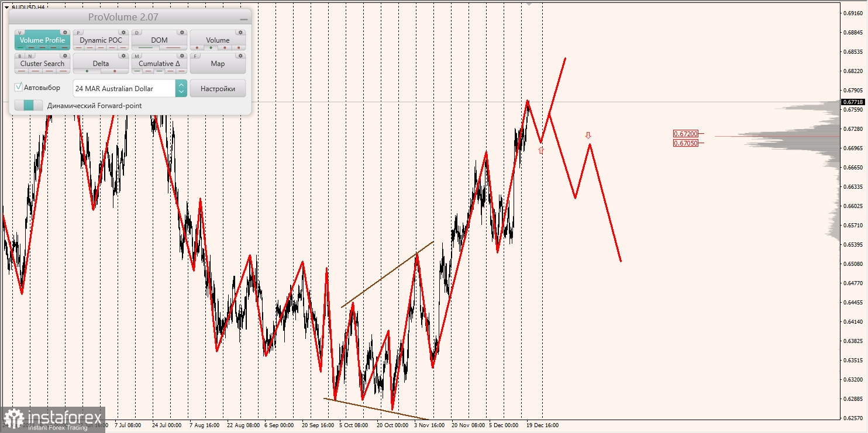This screenshot has width=868, height=433.
Task: Click the 20 Sep 16:00 time axis label
Action: click(319, 425)
